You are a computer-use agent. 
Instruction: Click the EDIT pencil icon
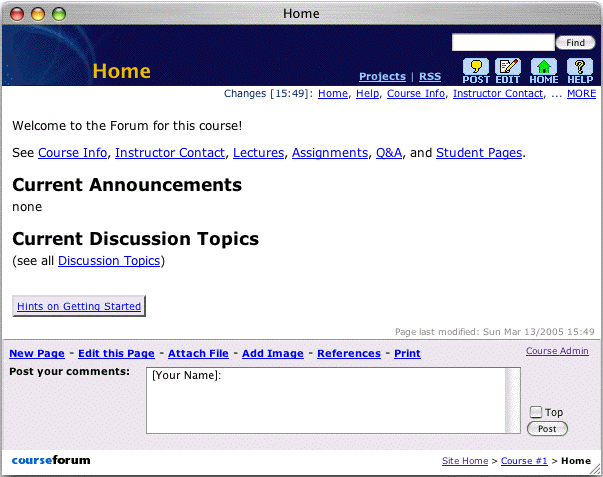(x=508, y=71)
